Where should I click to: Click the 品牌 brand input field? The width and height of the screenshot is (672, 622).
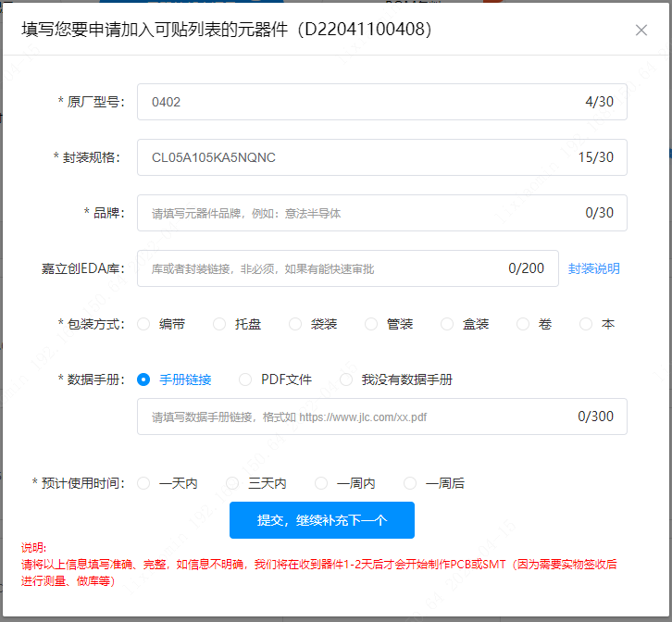click(361, 213)
